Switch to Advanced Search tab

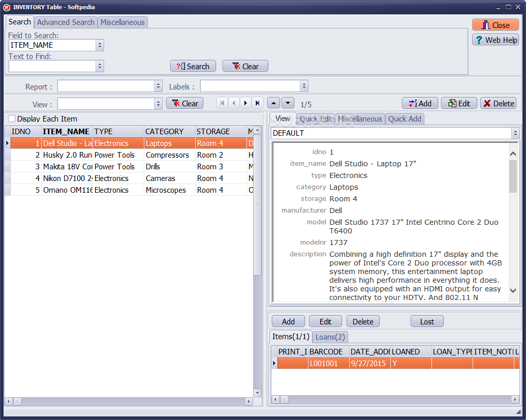[66, 22]
